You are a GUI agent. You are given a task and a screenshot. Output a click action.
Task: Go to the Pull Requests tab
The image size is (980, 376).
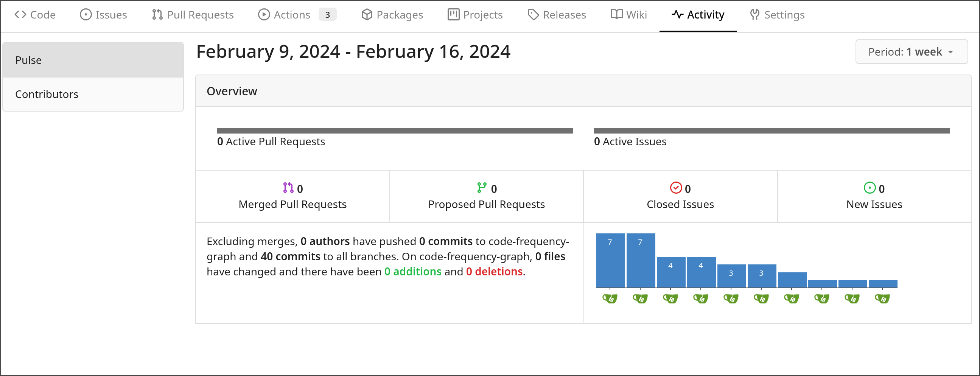pos(193,15)
